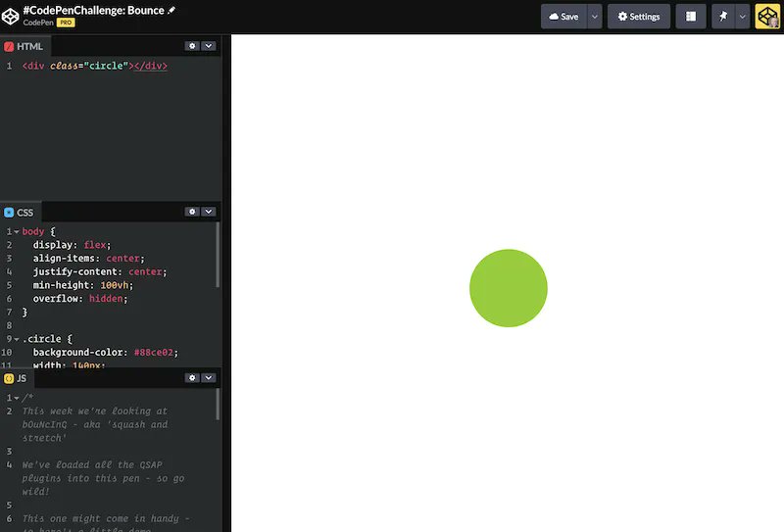Click the 'min-height: 100vh;' line
Viewport: 784px width, 532px height.
(x=83, y=285)
